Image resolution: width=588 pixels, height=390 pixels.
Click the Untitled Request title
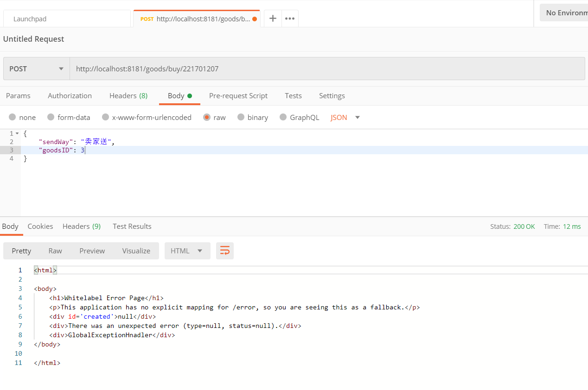[x=34, y=39]
